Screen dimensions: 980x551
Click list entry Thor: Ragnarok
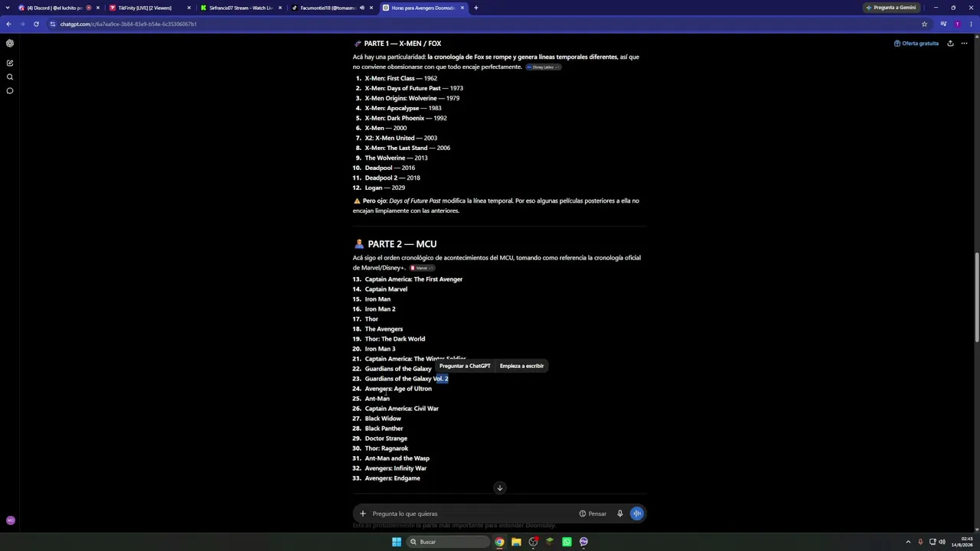(386, 448)
